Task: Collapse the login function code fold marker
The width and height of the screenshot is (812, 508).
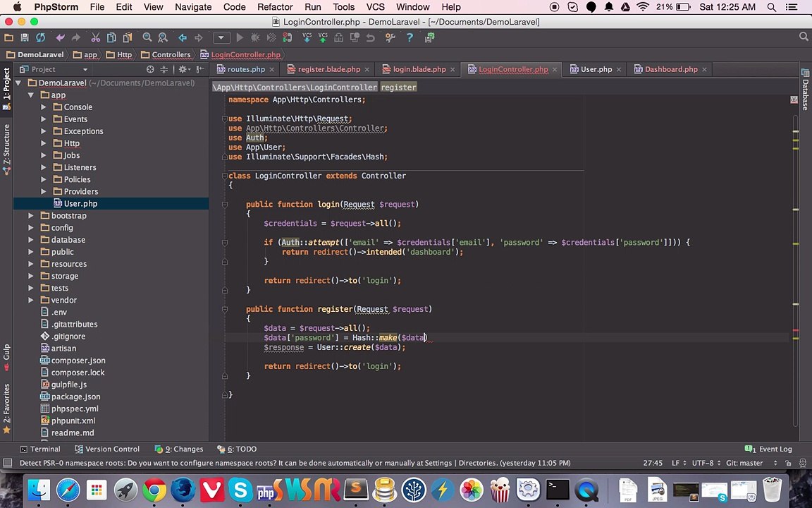Action: tap(225, 205)
